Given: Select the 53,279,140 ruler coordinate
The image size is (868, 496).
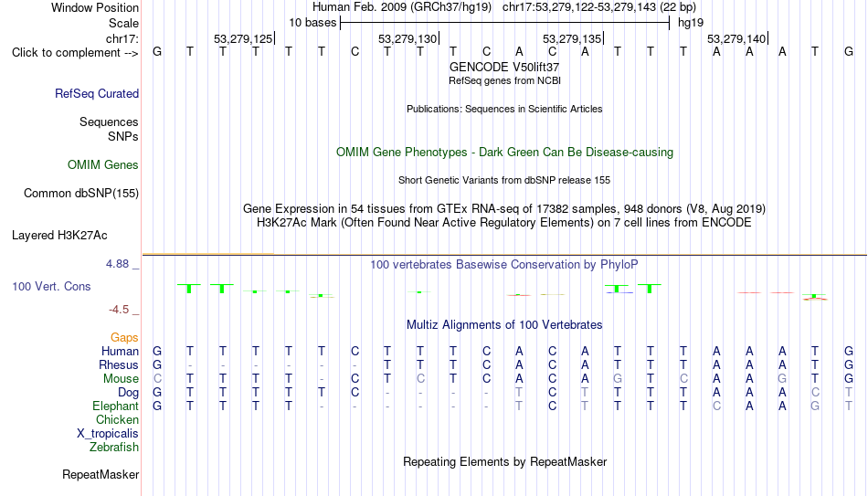Looking at the screenshot, I should click(x=736, y=38).
